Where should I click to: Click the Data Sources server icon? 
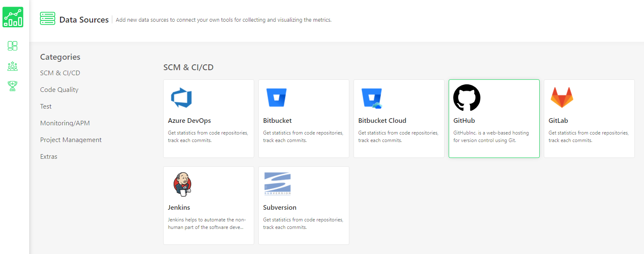click(x=48, y=18)
